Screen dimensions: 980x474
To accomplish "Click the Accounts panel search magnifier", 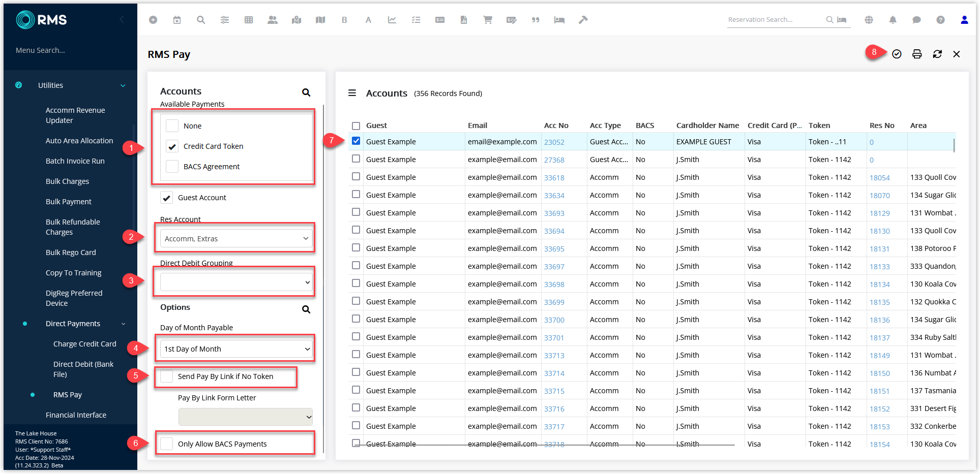I will point(306,92).
